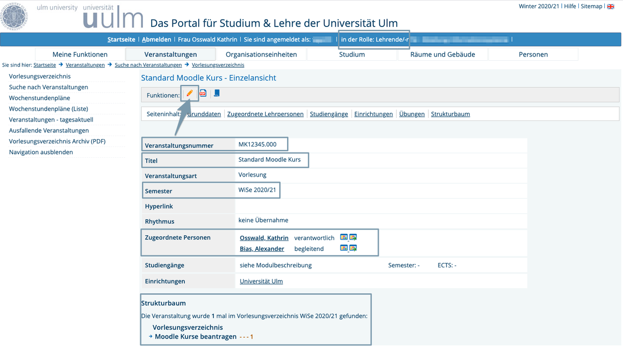623x364 pixels.
Task: Open the PDF export icon in Funktionen
Action: [x=203, y=93]
